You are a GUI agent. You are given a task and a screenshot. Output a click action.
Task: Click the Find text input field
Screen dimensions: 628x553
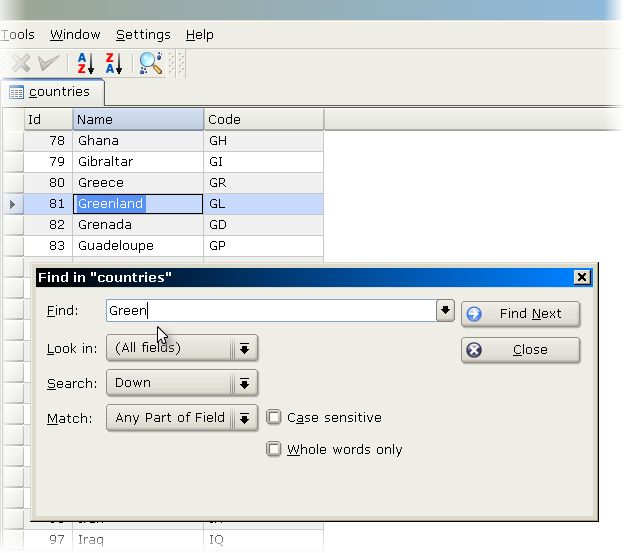(270, 311)
